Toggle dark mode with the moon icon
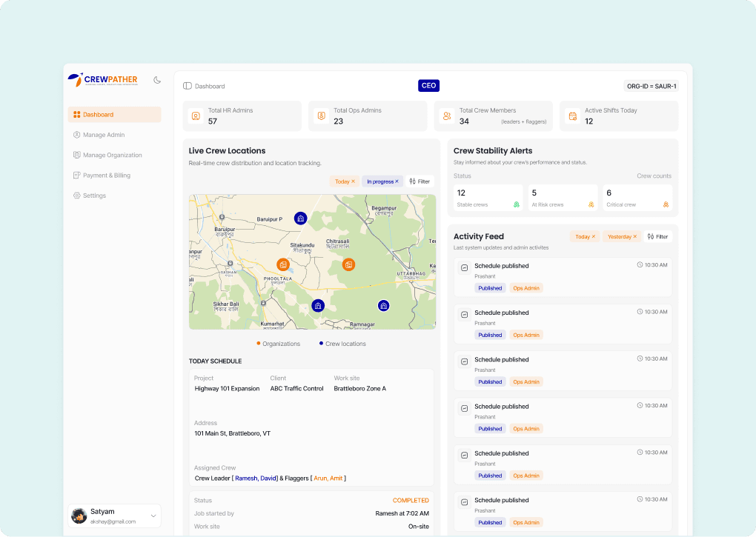Viewport: 756px width, 537px height. (x=157, y=80)
